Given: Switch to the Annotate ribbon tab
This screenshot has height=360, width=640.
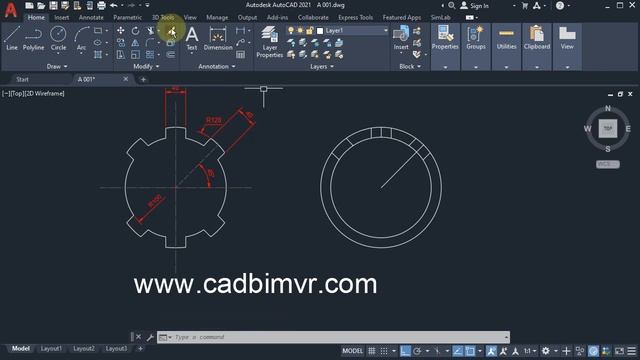Looking at the screenshot, I should click(x=91, y=18).
